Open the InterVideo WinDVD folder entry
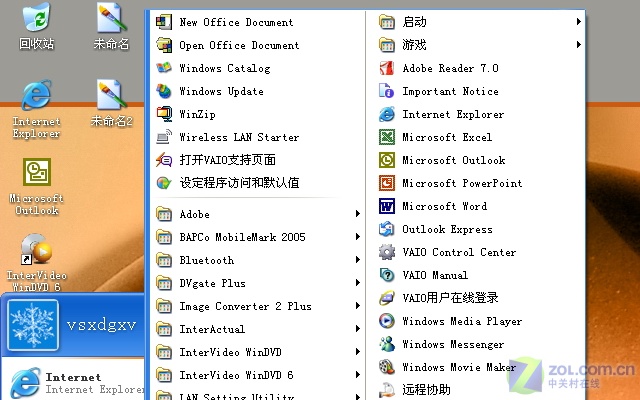Screen dimensions: 640x400 click(257, 352)
